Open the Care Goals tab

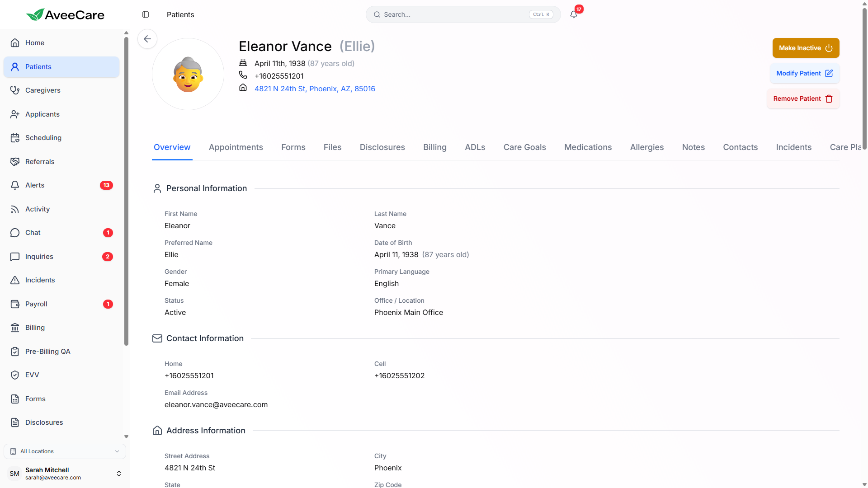pos(524,147)
